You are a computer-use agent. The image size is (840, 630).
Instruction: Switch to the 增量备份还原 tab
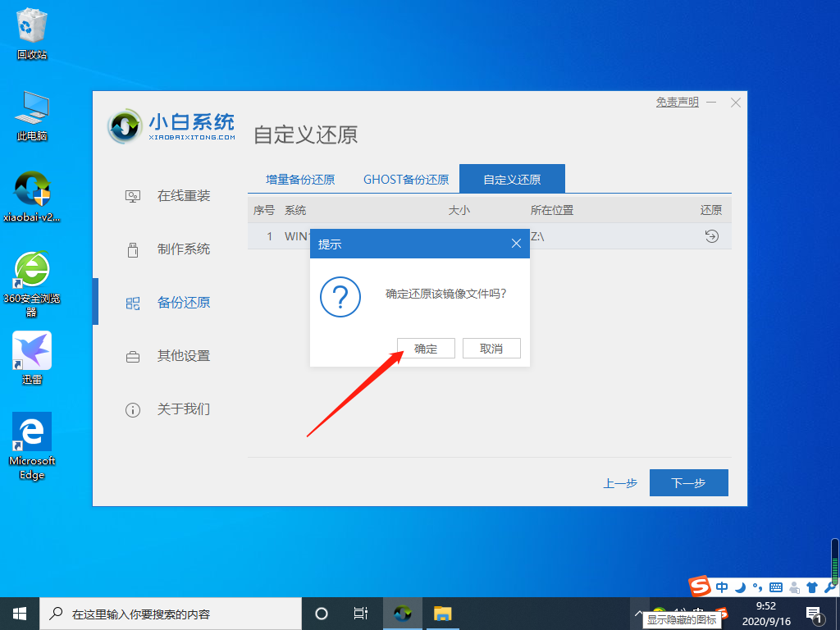300,180
